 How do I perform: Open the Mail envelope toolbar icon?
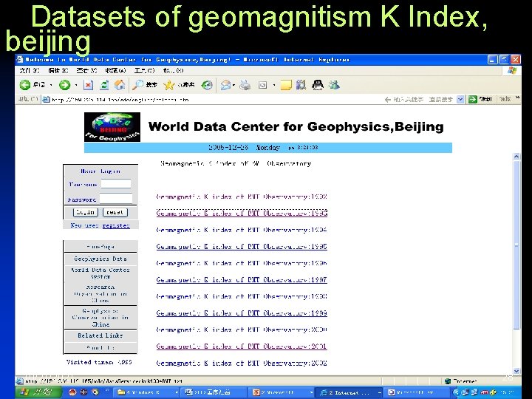(x=225, y=85)
